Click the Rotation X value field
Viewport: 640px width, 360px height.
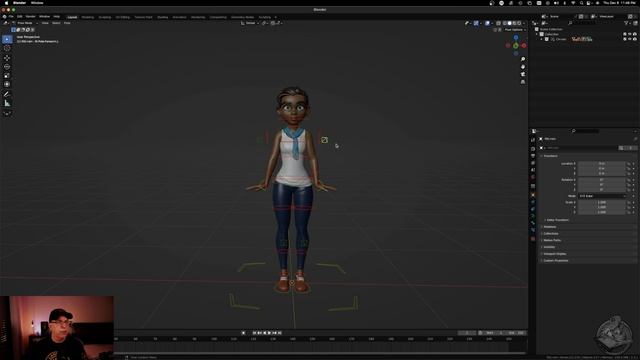(602, 180)
